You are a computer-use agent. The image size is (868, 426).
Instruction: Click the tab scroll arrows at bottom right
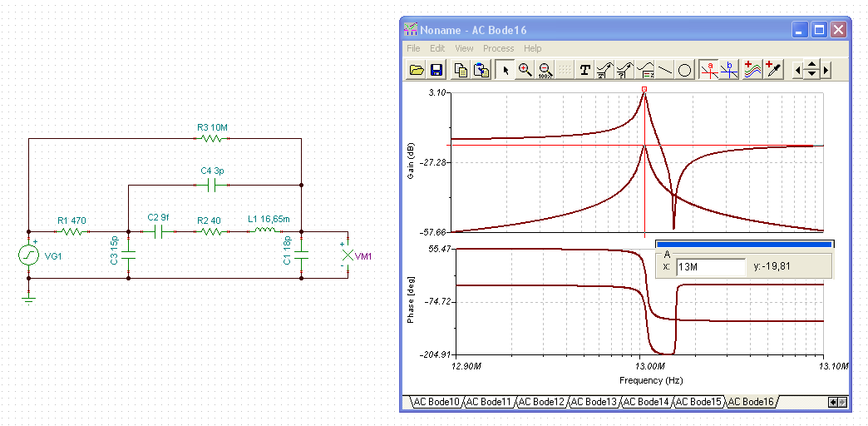(837, 402)
